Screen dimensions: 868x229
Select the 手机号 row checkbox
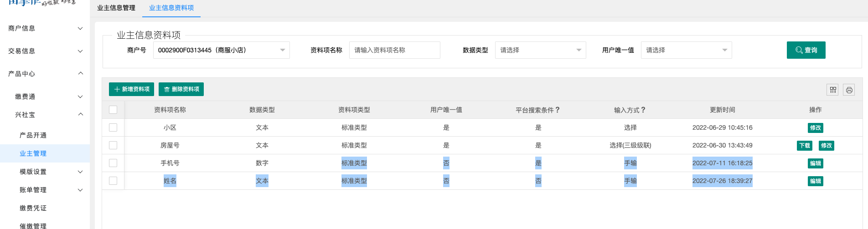[113, 163]
